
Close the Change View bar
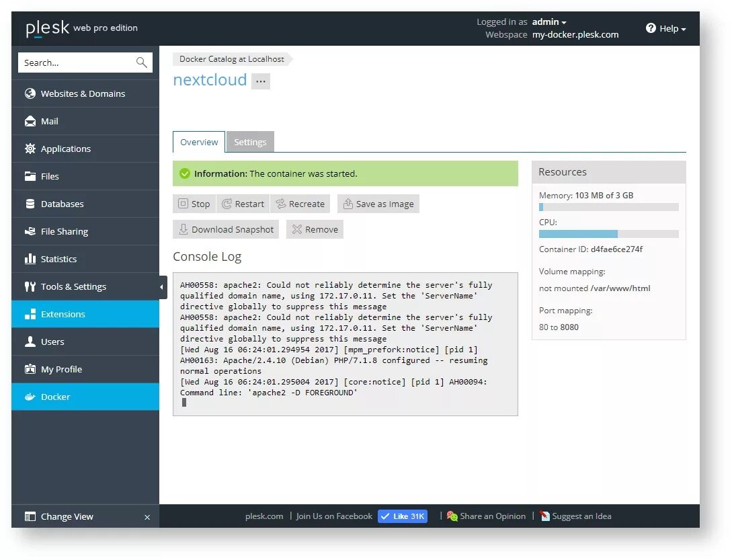coord(147,517)
